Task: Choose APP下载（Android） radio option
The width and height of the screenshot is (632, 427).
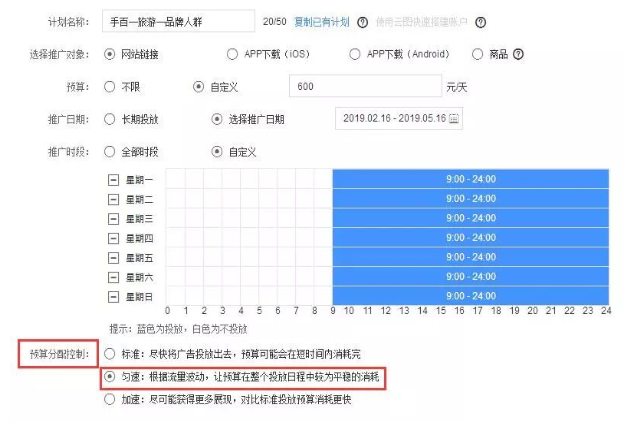Action: click(355, 54)
